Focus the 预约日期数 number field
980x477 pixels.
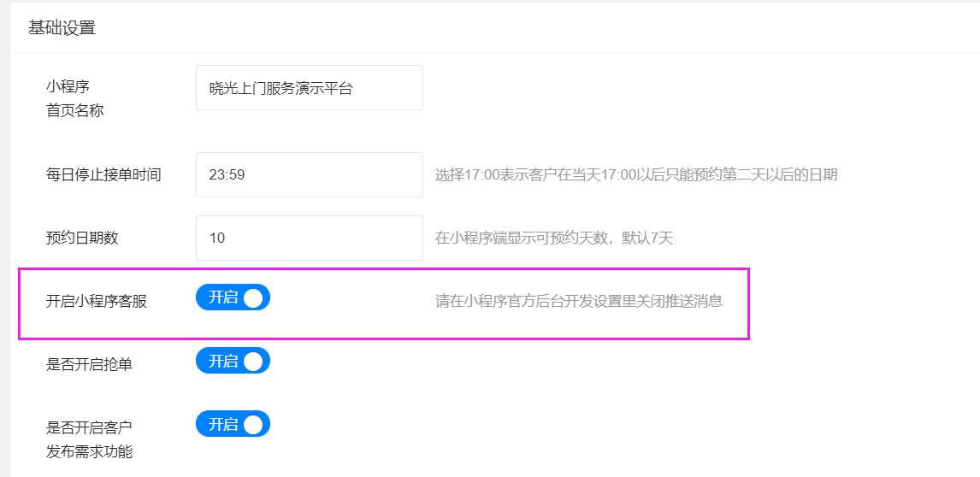coord(309,238)
